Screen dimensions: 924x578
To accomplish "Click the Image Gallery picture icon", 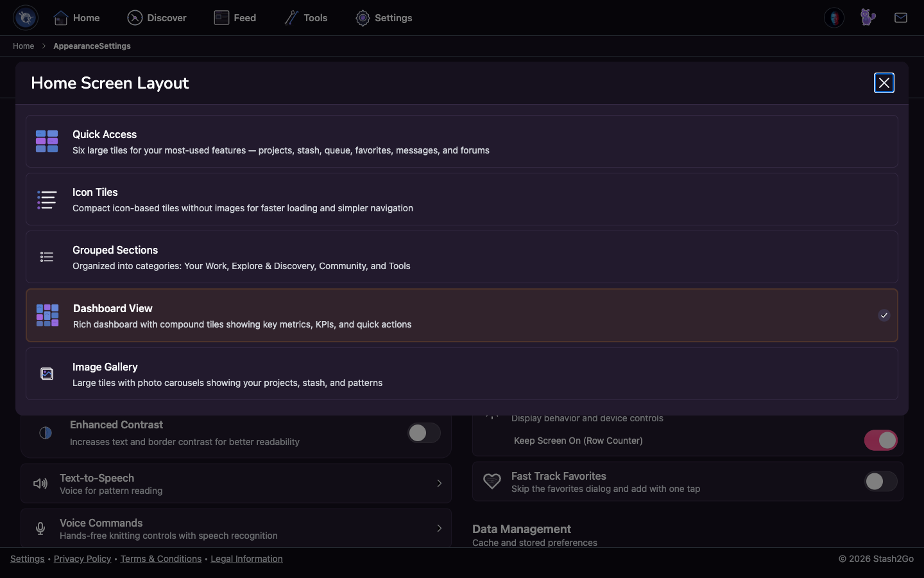I will (x=47, y=374).
